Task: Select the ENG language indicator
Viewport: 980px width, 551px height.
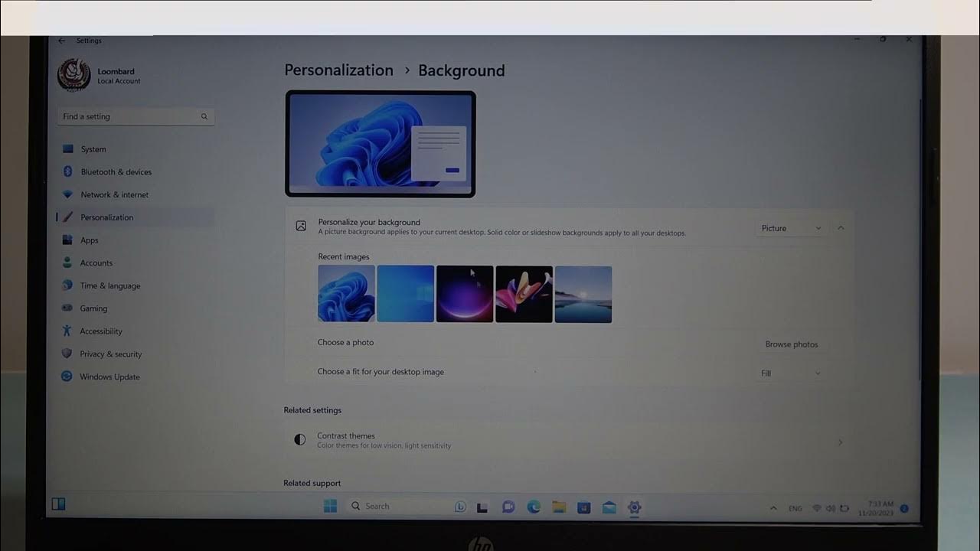Action: point(795,507)
